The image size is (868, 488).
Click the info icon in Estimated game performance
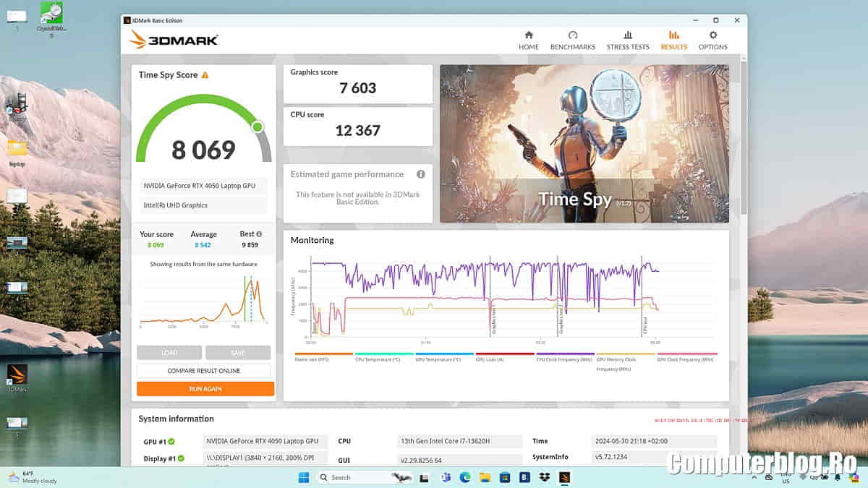(420, 174)
